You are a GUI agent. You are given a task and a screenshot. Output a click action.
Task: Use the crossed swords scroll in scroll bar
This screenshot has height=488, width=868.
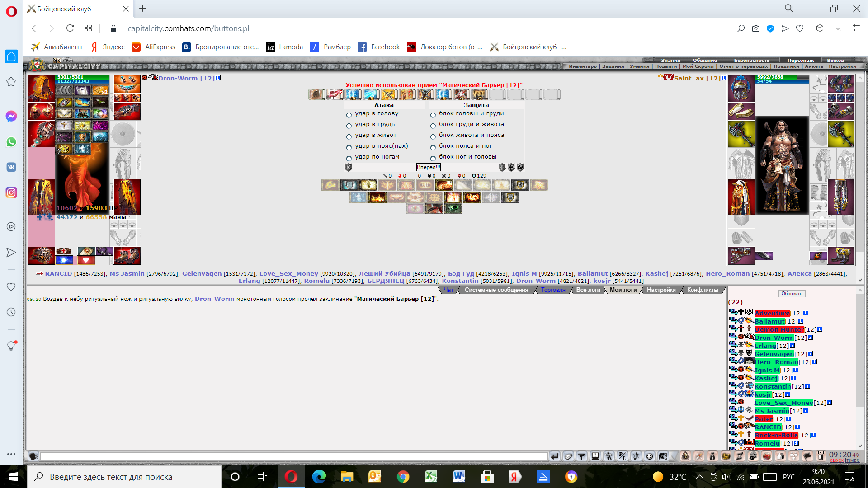tap(389, 94)
